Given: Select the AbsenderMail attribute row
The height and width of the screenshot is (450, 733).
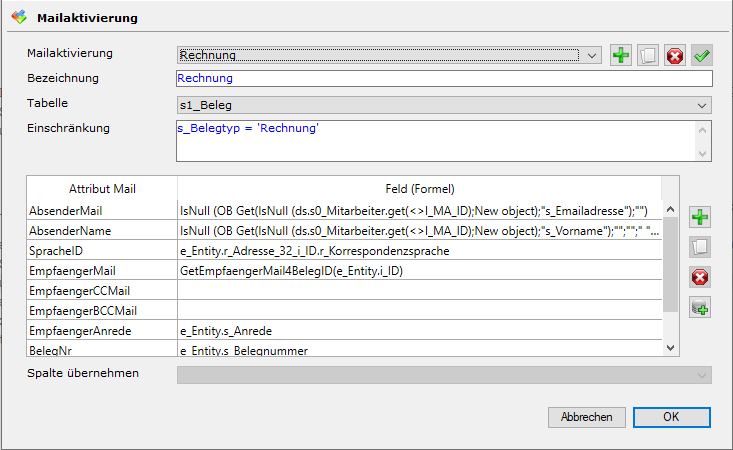Looking at the screenshot, I should coord(102,210).
